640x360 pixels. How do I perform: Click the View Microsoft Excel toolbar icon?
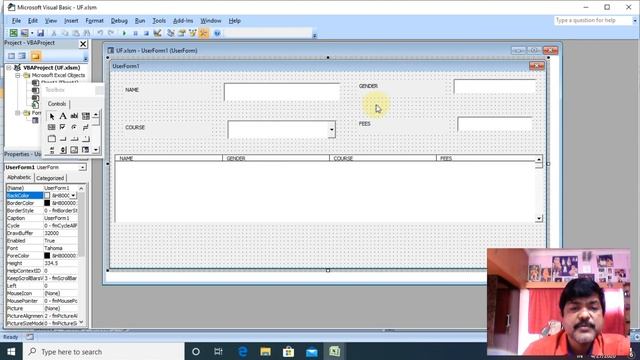pos(13,33)
